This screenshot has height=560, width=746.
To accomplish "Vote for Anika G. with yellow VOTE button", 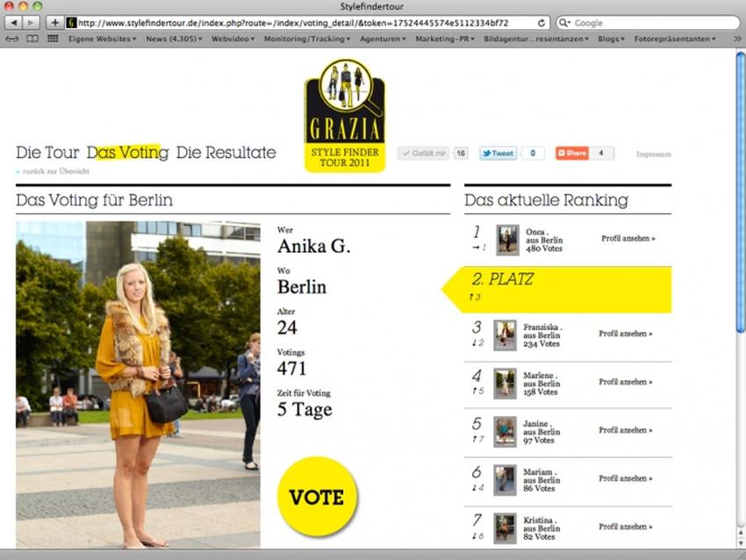I will point(318,497).
